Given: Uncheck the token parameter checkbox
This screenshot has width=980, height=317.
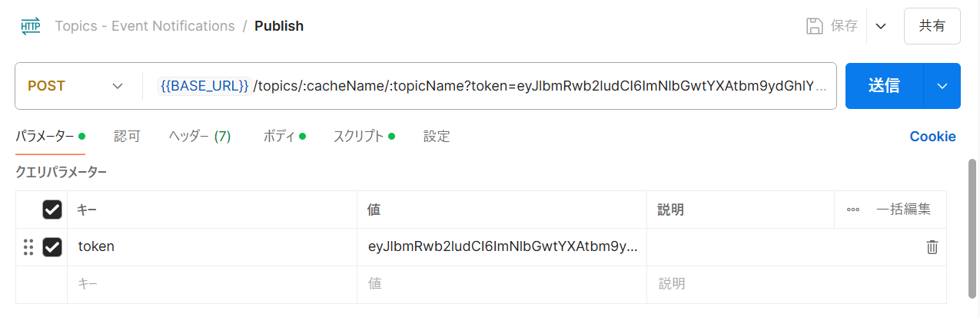Looking at the screenshot, I should click(x=52, y=247).
